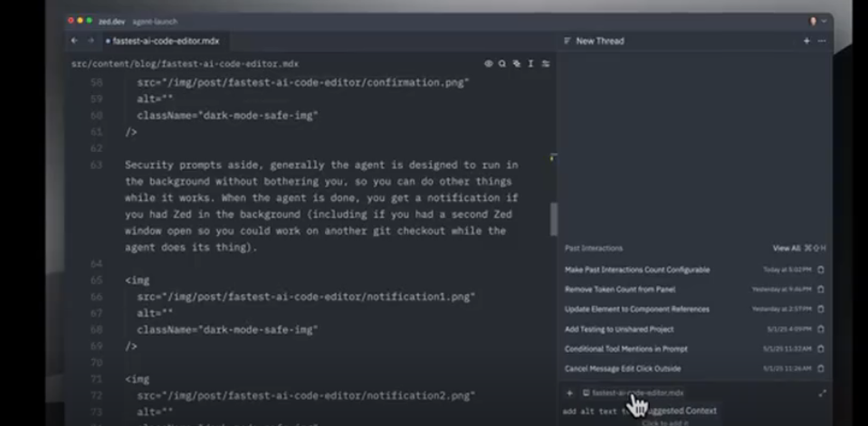
Task: Click the text cursor selections icon
Action: (530, 63)
